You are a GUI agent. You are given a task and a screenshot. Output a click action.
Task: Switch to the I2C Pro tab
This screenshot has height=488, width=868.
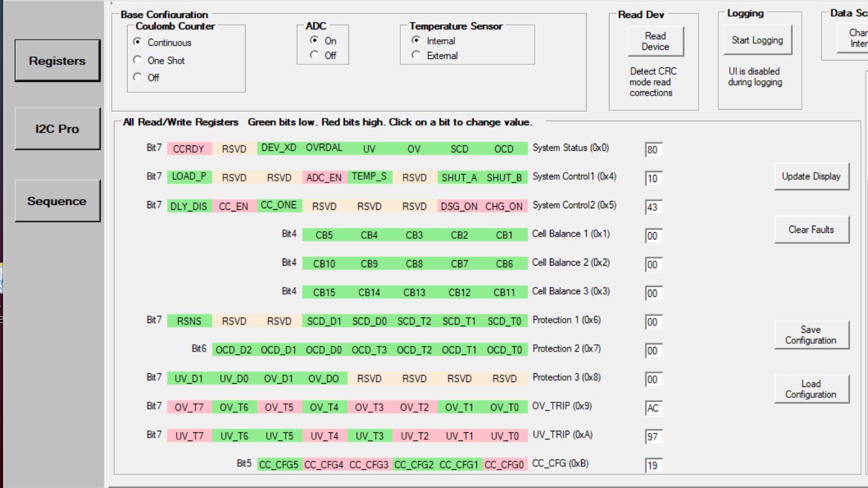click(x=57, y=129)
